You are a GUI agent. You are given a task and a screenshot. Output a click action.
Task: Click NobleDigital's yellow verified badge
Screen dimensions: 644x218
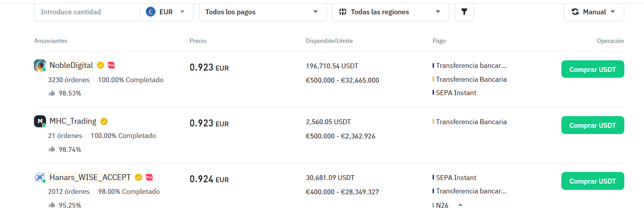pyautogui.click(x=101, y=65)
